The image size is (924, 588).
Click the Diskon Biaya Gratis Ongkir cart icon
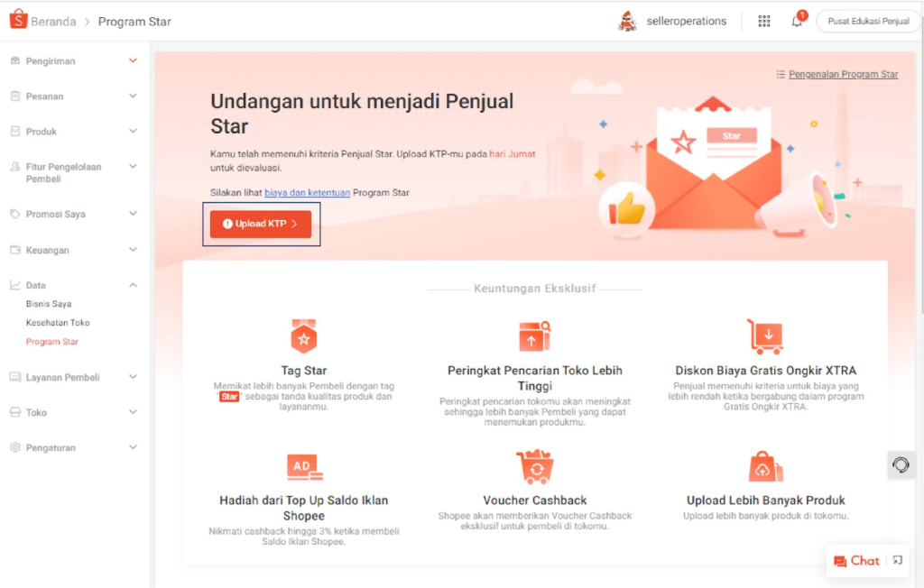pos(765,336)
